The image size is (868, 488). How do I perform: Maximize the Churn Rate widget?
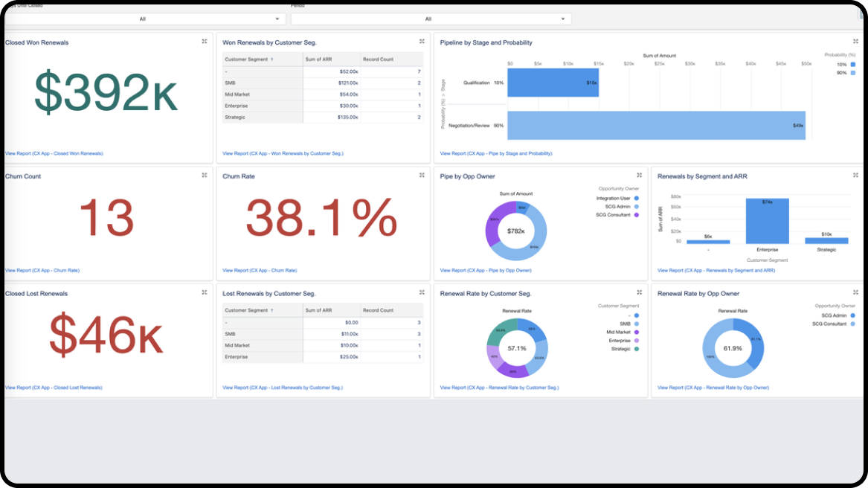coord(422,176)
